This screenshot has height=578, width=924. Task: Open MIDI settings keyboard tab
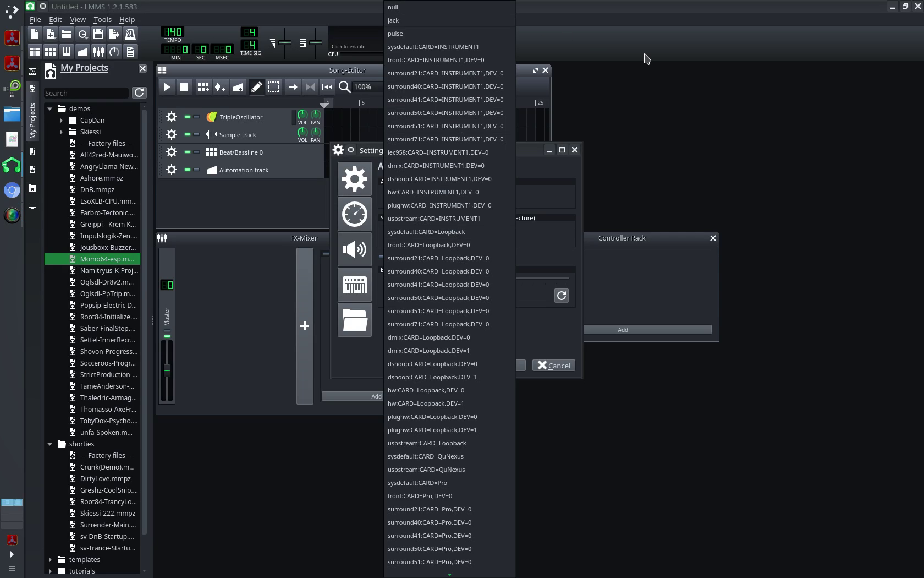pos(355,285)
